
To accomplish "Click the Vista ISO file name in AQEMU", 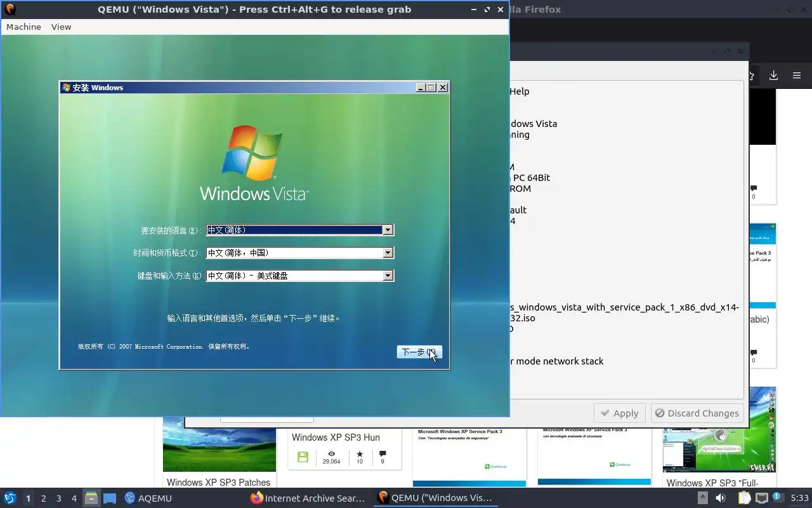I will [x=624, y=312].
